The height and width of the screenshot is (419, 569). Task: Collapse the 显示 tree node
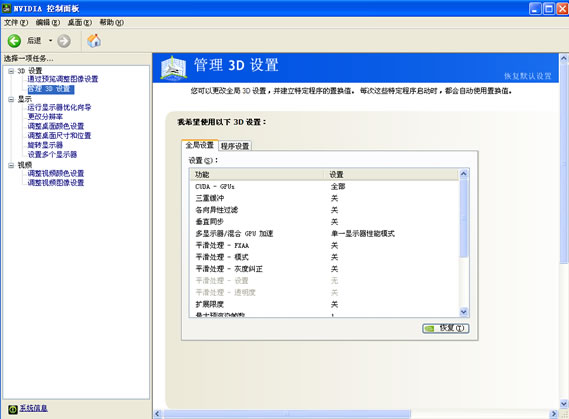(x=11, y=99)
